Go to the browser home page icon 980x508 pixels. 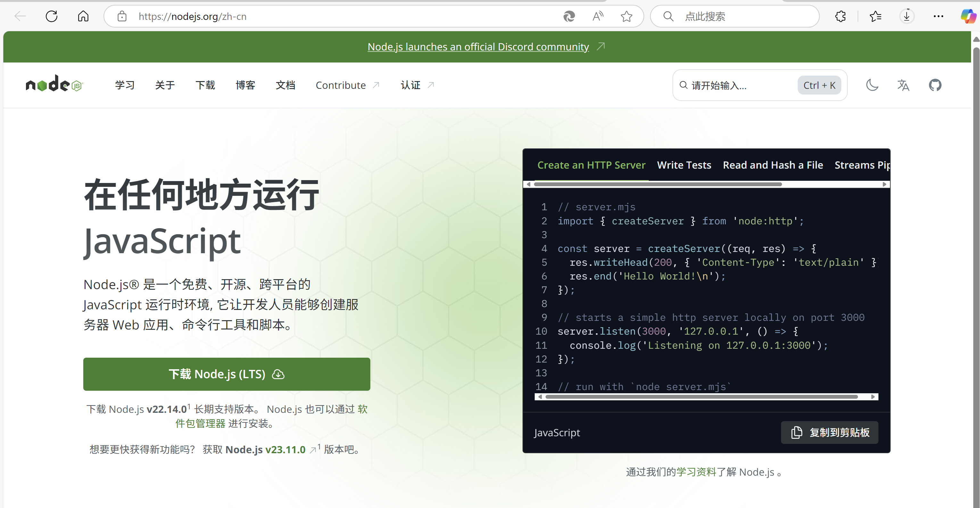[83, 16]
